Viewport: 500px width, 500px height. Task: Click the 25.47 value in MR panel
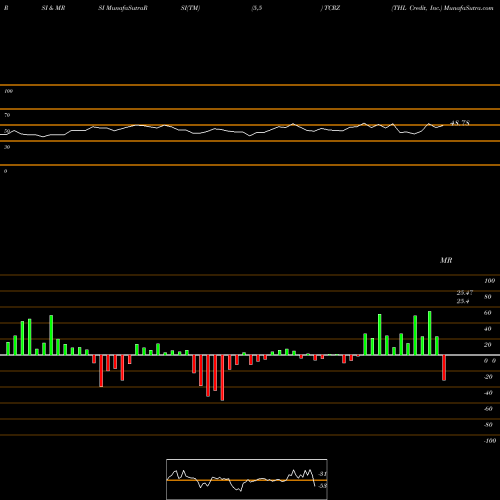(x=465, y=293)
